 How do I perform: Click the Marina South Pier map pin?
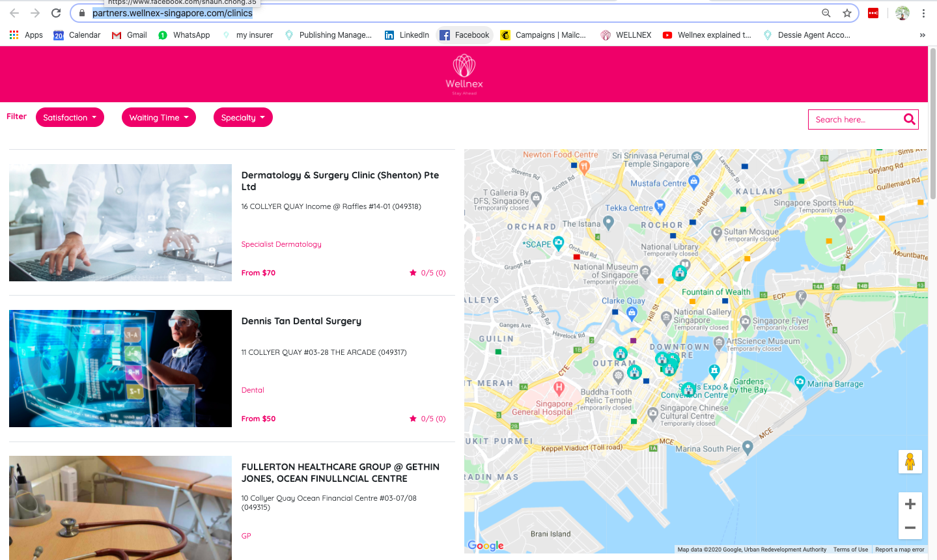pos(748,447)
